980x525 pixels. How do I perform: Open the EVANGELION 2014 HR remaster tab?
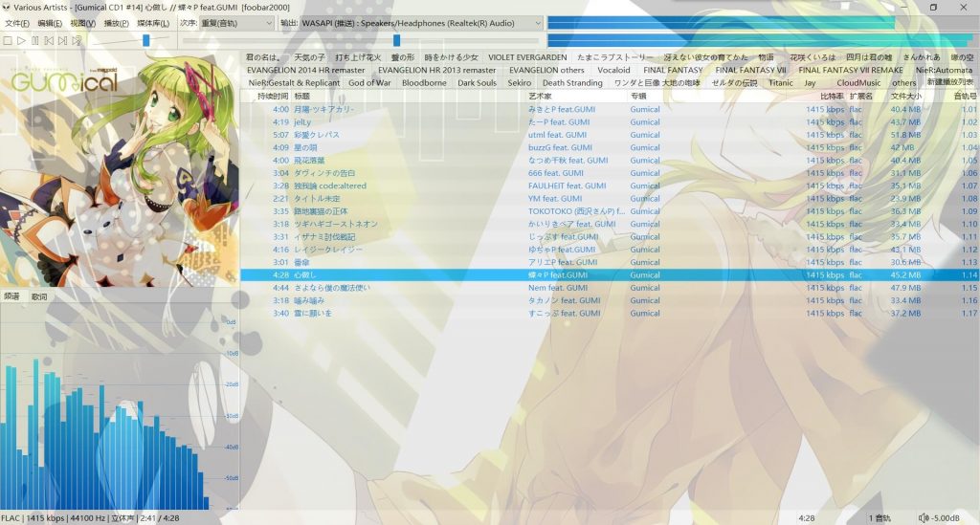pos(305,70)
